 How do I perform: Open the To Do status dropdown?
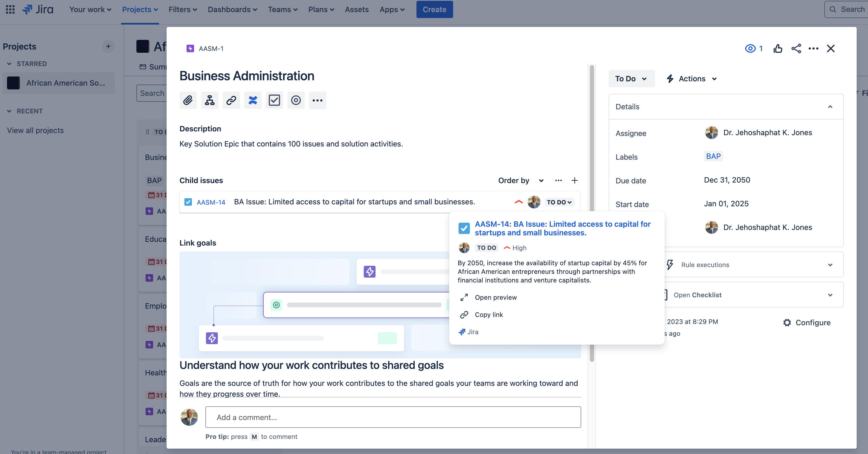click(631, 78)
